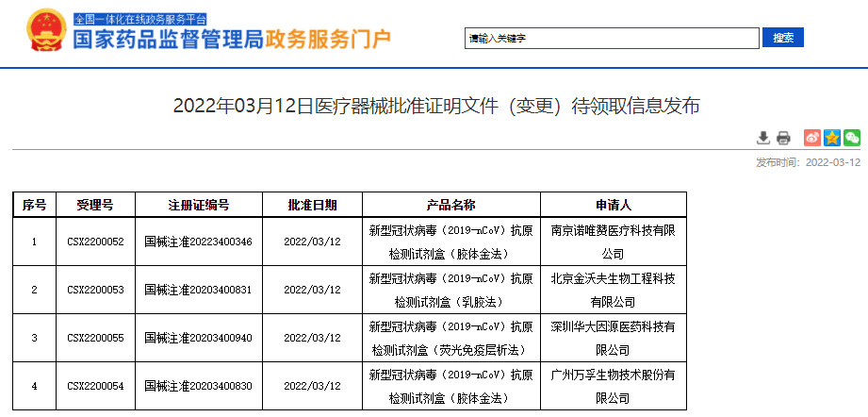Click the 受理号 column header

(x=95, y=205)
